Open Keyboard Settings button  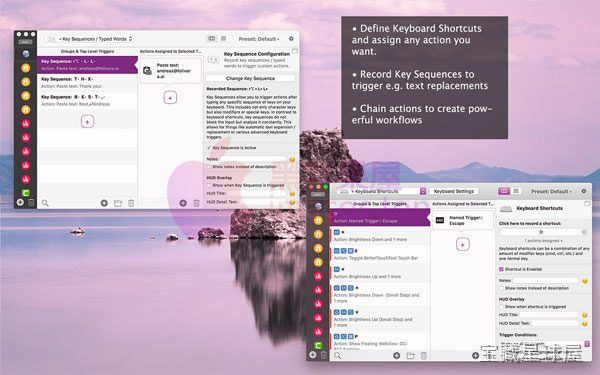[454, 191]
